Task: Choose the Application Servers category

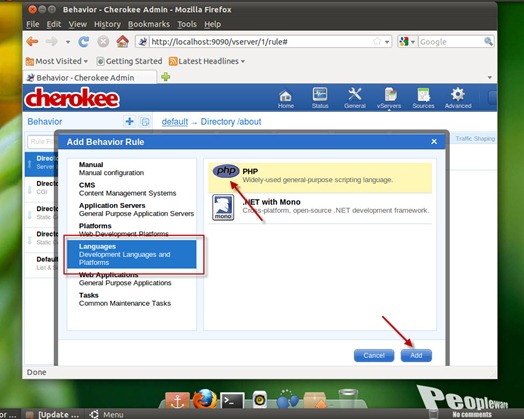Action: click(132, 210)
